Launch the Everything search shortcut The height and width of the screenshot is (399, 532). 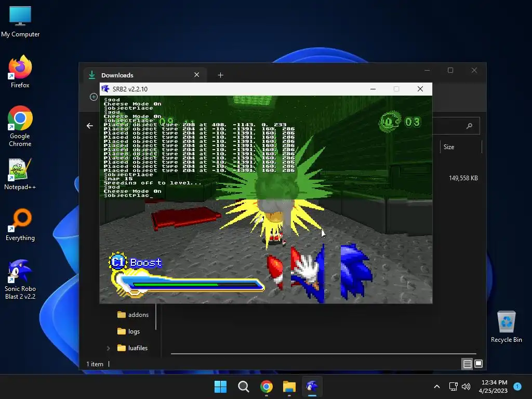tap(20, 224)
